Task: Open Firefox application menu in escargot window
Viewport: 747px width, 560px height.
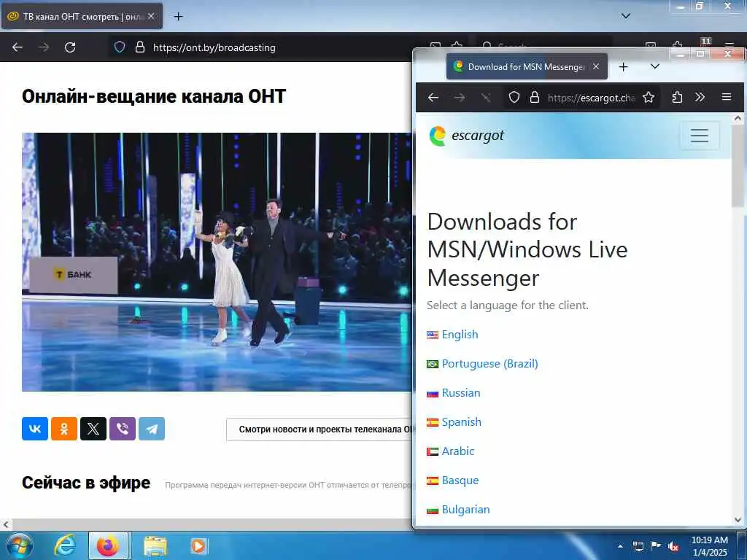Action: click(727, 97)
